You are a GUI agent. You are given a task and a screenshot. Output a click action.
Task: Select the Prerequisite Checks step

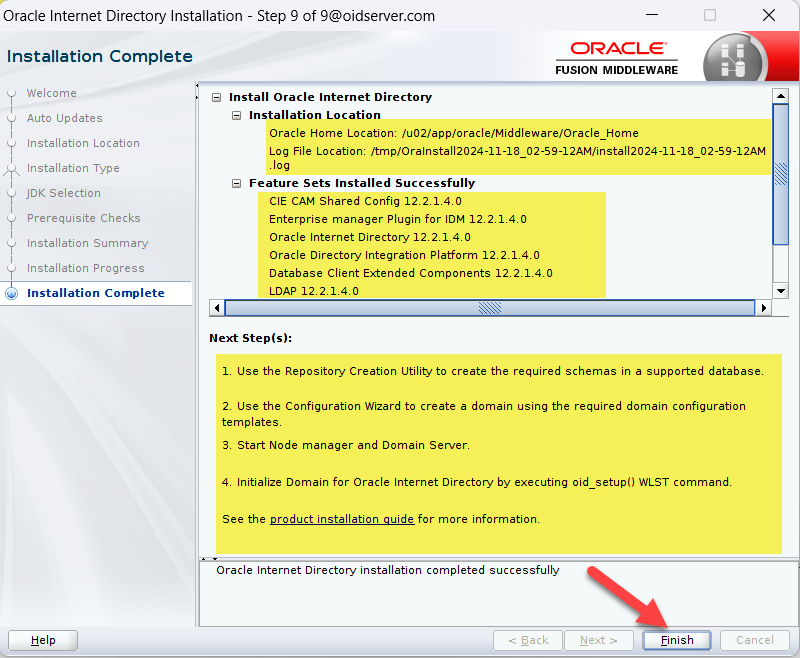84,218
